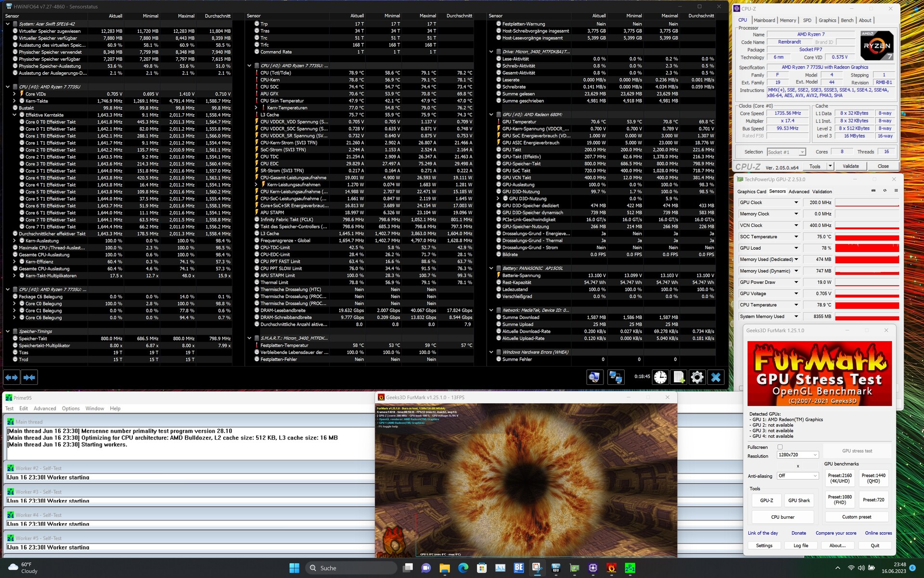
Task: Switch to Snipping Tool on taskbar
Action: tap(537, 568)
